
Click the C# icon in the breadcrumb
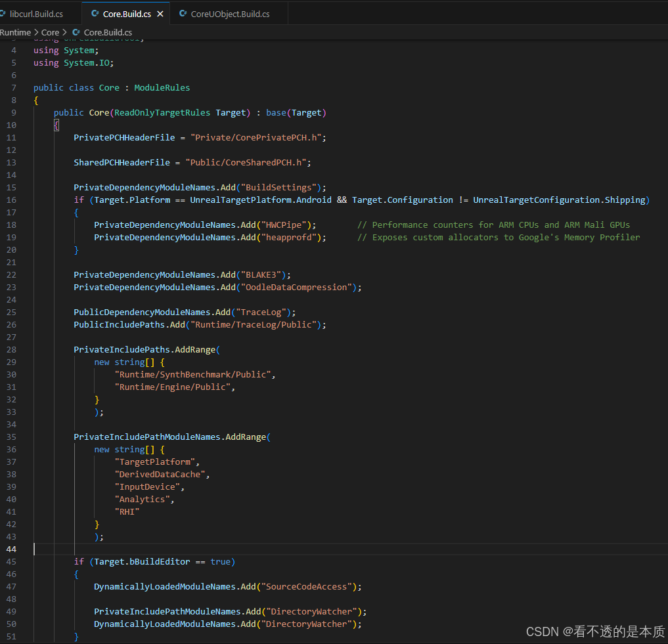[76, 32]
